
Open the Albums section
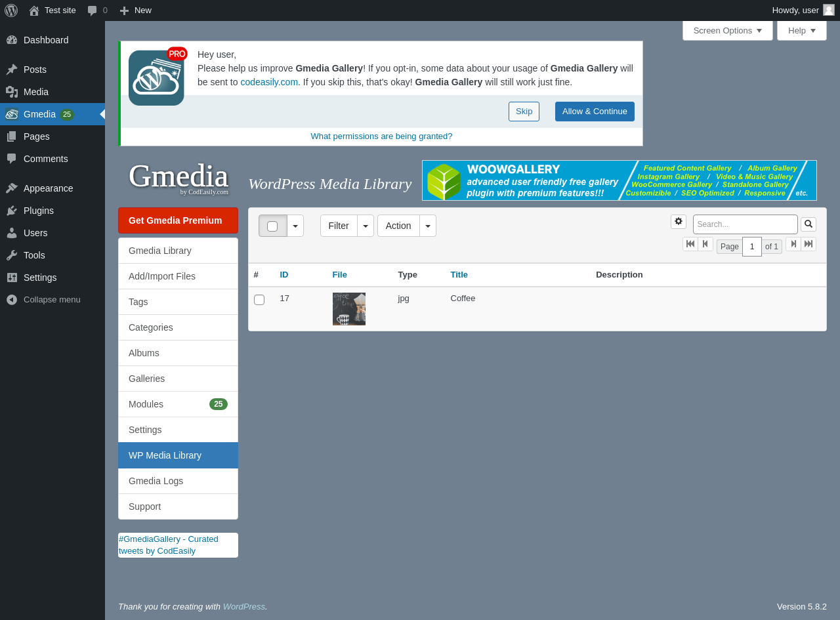[x=178, y=353]
